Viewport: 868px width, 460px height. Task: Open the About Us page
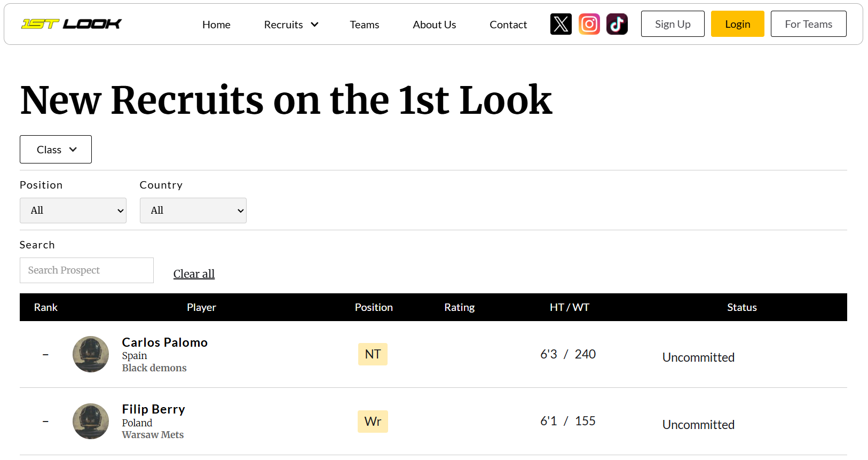click(x=434, y=24)
